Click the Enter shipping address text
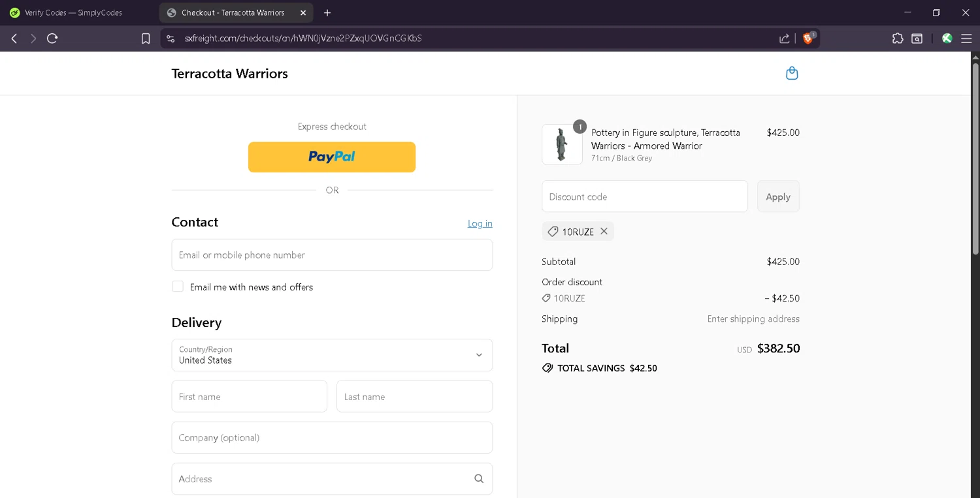Image resolution: width=980 pixels, height=498 pixels. [753, 319]
